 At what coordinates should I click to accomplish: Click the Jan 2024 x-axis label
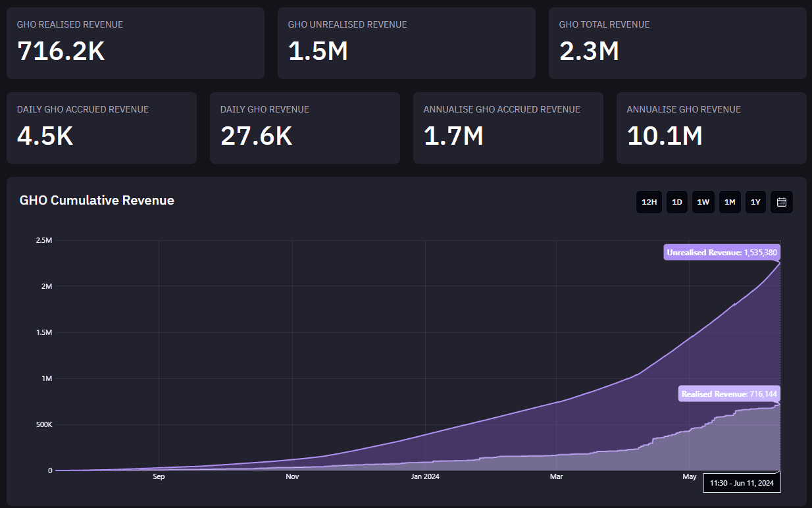(x=425, y=476)
